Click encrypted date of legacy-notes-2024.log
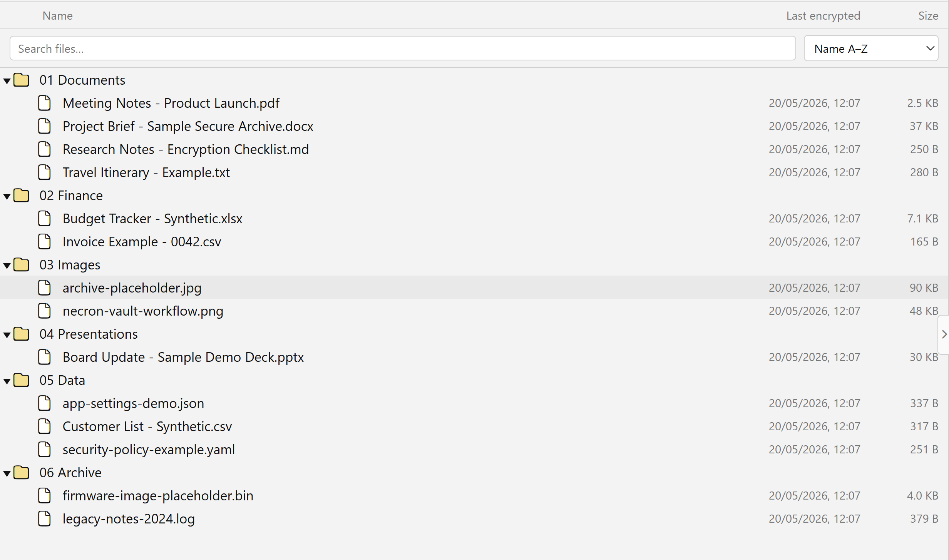Viewport: 949px width, 560px height. 814,519
